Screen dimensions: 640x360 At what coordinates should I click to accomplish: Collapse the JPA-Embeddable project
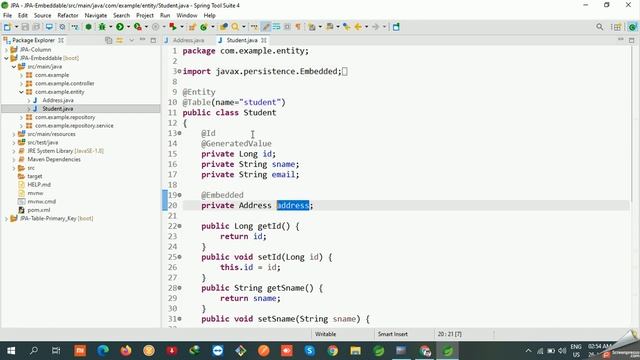(6, 58)
